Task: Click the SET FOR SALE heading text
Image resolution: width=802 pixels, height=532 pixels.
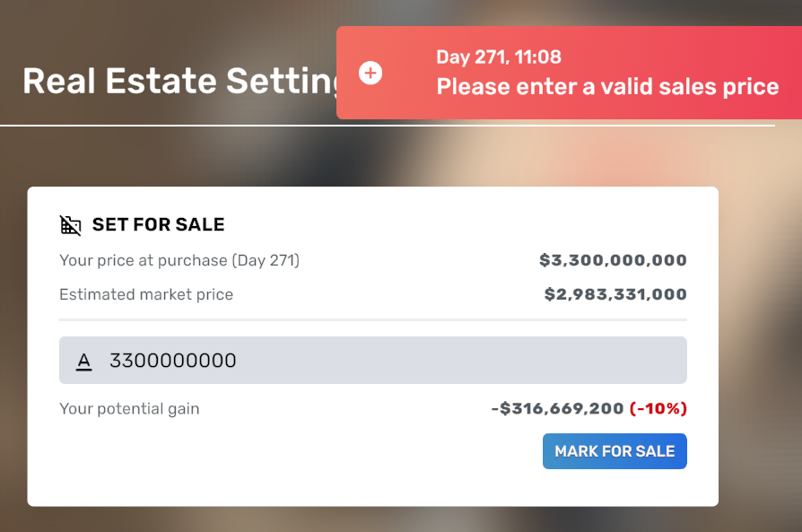Action: click(158, 224)
